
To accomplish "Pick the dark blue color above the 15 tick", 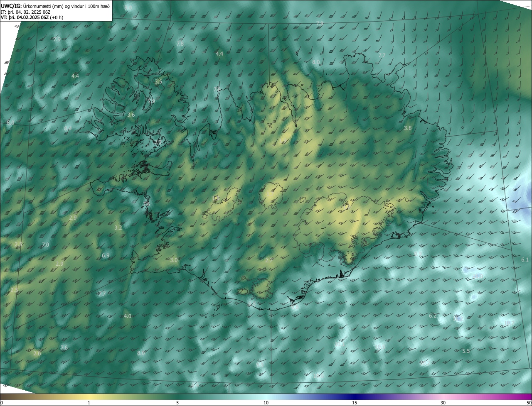I will coord(355,396).
